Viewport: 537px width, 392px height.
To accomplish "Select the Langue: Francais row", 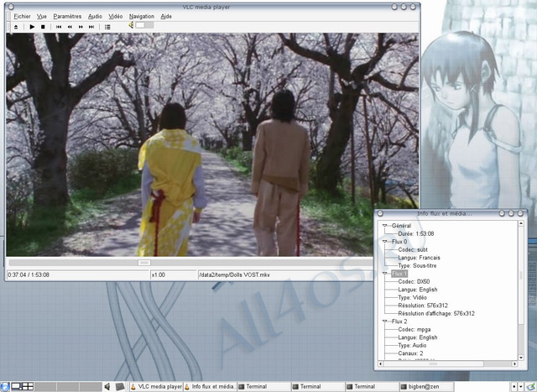I will (x=419, y=258).
